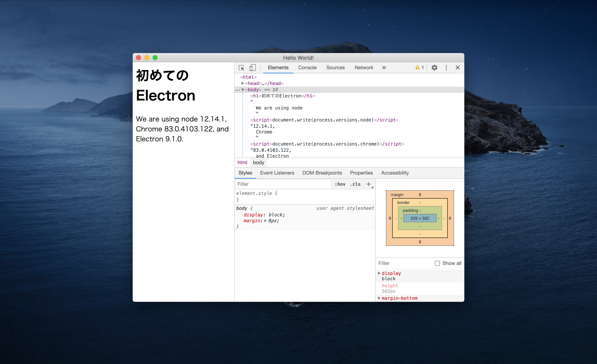Show more DevTools tabs chevron

384,68
